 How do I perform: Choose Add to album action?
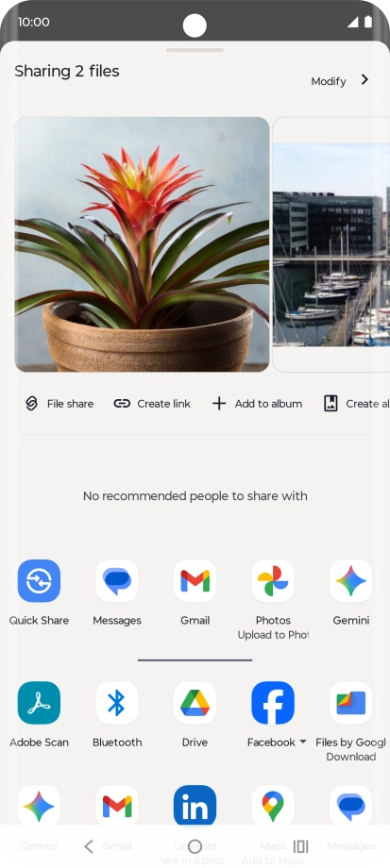[257, 404]
